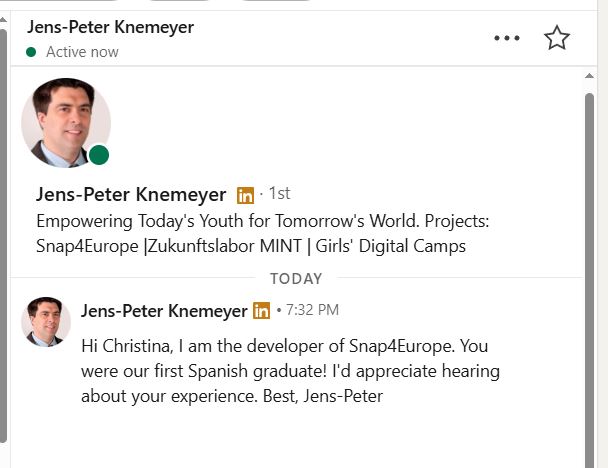
Task: Click the profile name above the headline
Action: pos(133,194)
